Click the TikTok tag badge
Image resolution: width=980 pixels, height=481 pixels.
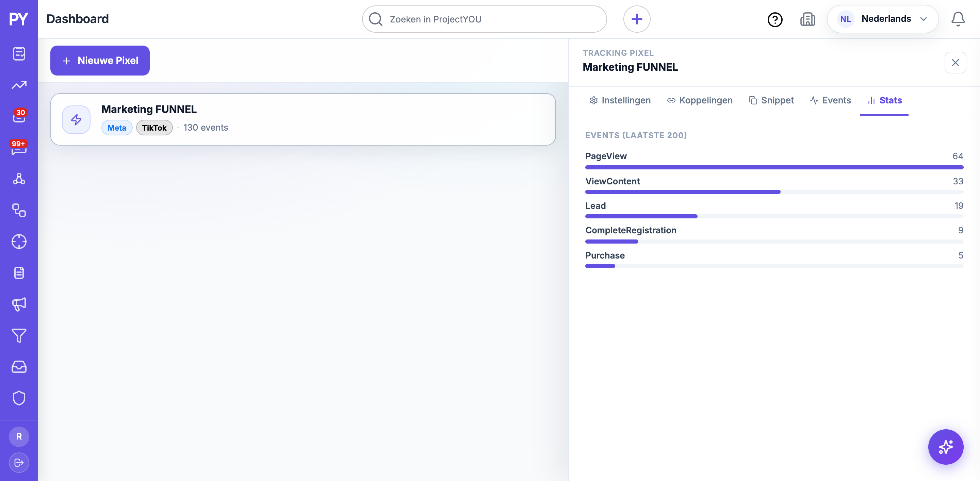[154, 127]
